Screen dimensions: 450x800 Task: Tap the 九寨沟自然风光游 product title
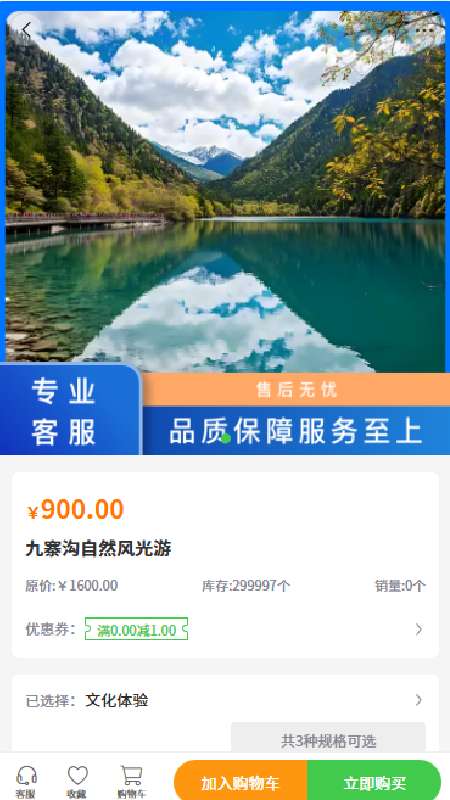(x=98, y=549)
